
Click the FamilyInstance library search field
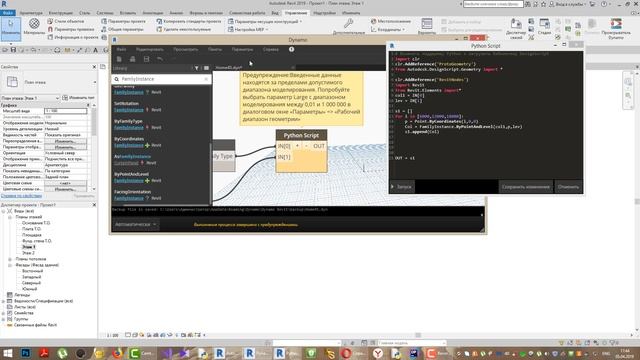pyautogui.click(x=161, y=79)
